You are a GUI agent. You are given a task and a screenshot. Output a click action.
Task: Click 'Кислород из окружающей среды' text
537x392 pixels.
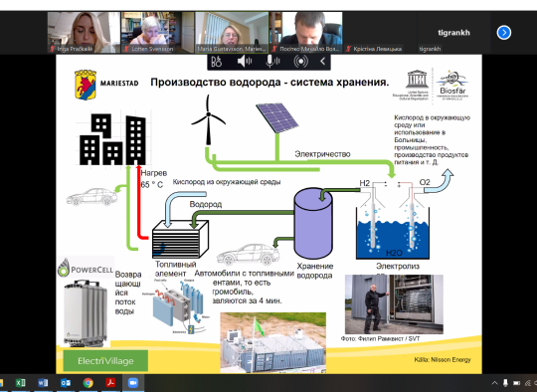(x=227, y=182)
